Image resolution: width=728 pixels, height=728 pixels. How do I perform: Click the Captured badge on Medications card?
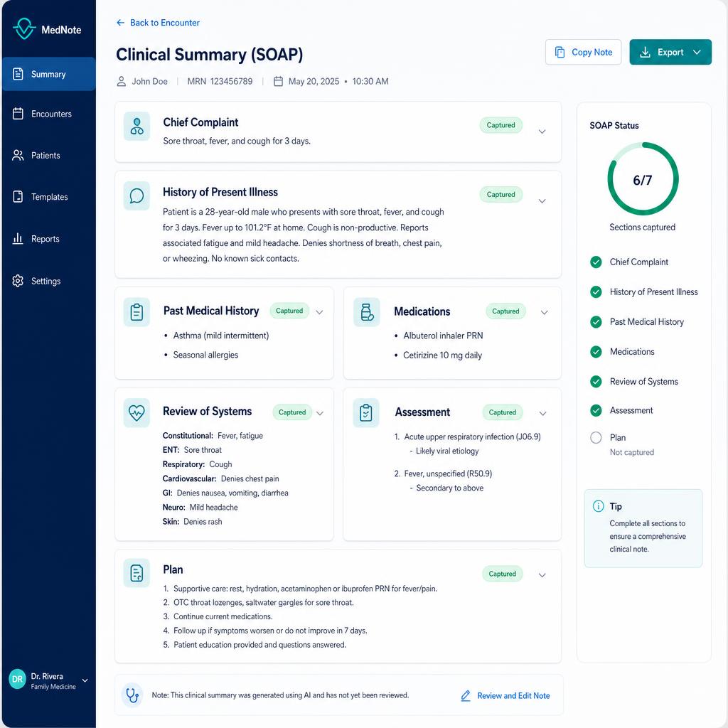(505, 311)
